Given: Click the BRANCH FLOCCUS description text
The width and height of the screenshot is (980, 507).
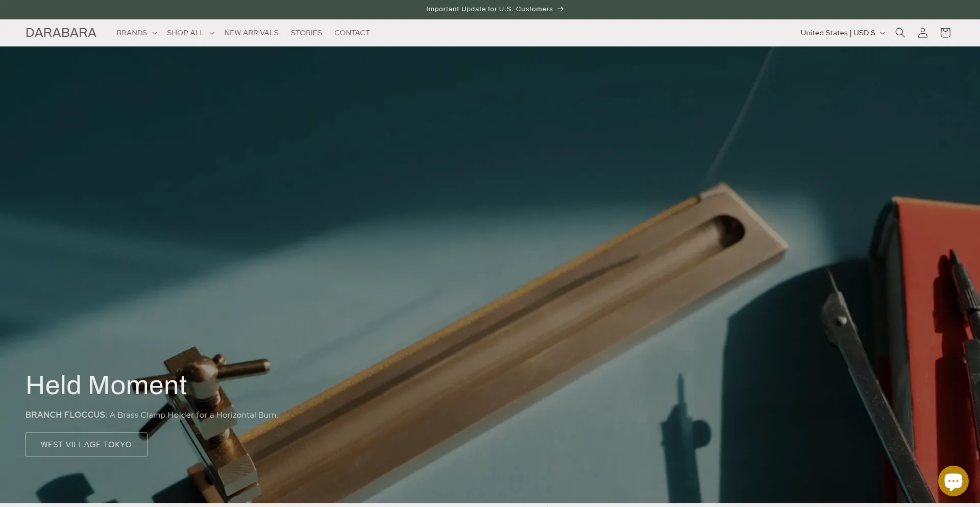Looking at the screenshot, I should click(152, 415).
